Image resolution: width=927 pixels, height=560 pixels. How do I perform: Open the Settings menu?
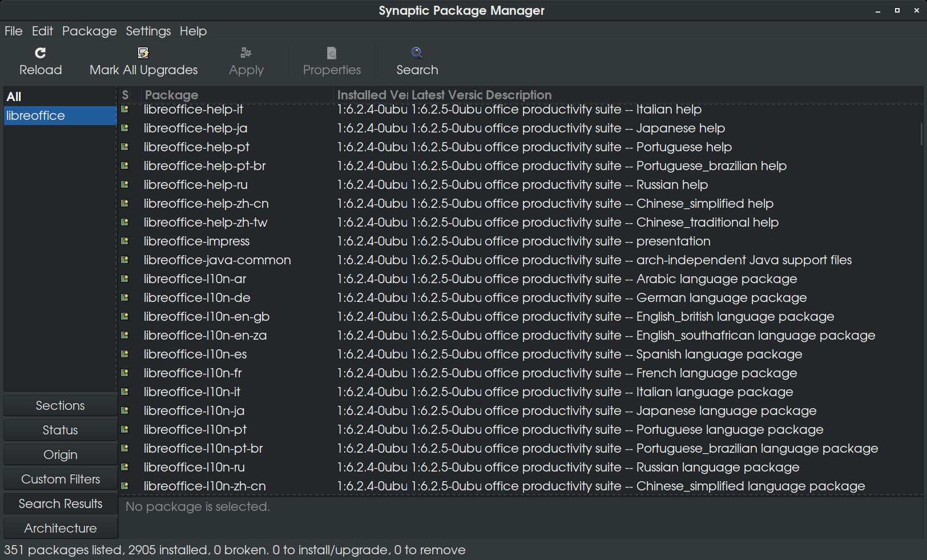pyautogui.click(x=148, y=31)
